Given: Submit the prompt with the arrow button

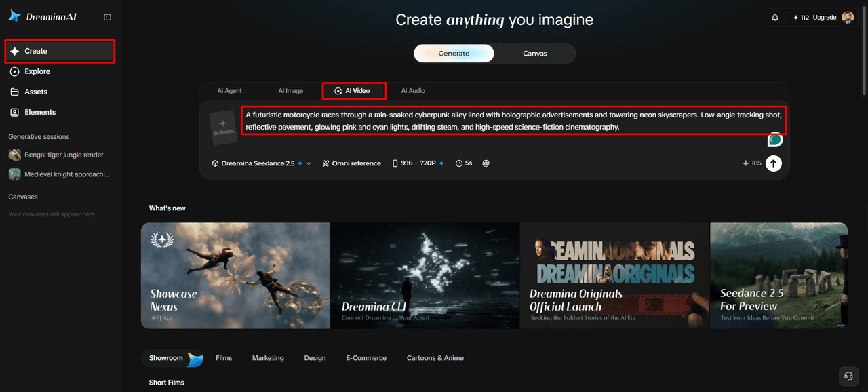Looking at the screenshot, I should 773,163.
